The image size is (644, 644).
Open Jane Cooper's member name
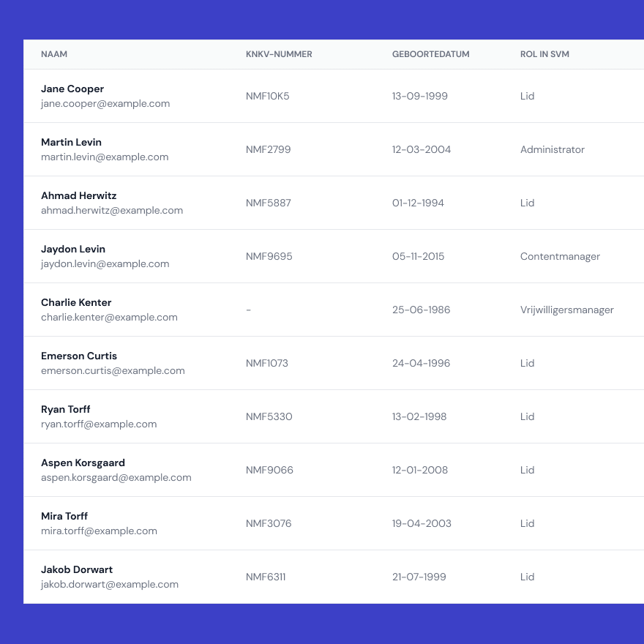tap(72, 89)
